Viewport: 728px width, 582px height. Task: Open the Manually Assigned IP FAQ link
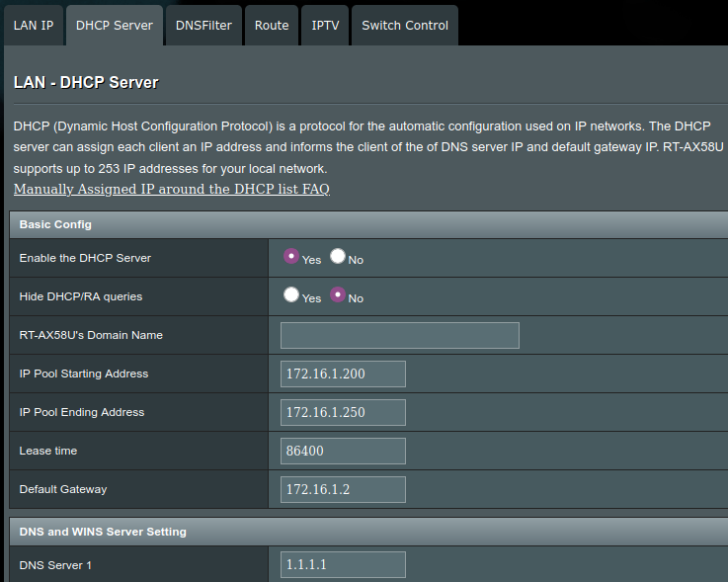pos(171,189)
